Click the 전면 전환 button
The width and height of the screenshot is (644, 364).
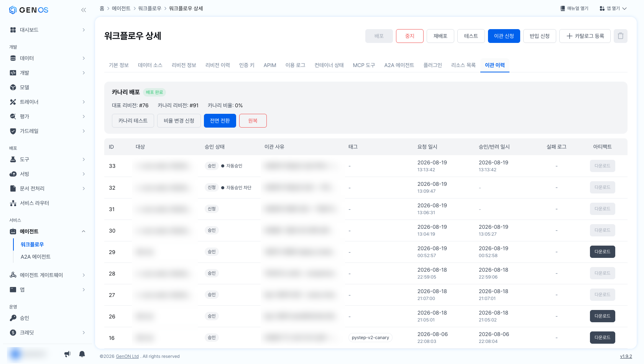tap(220, 121)
